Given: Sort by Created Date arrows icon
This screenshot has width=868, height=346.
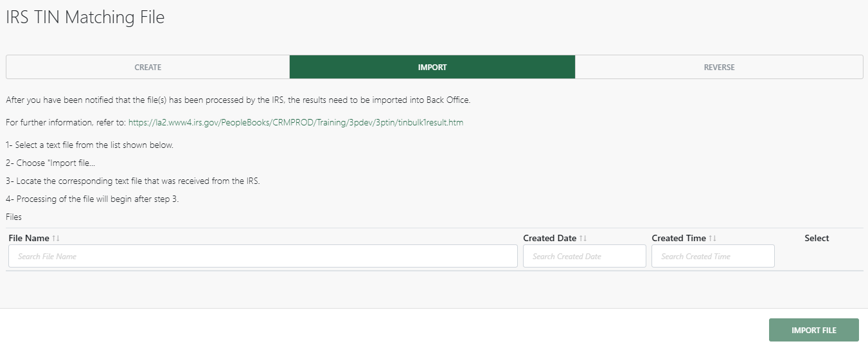Looking at the screenshot, I should (x=583, y=238).
